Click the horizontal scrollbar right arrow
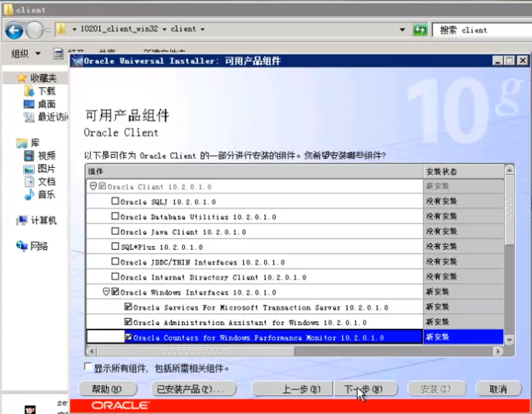532x414 pixels. (x=498, y=351)
